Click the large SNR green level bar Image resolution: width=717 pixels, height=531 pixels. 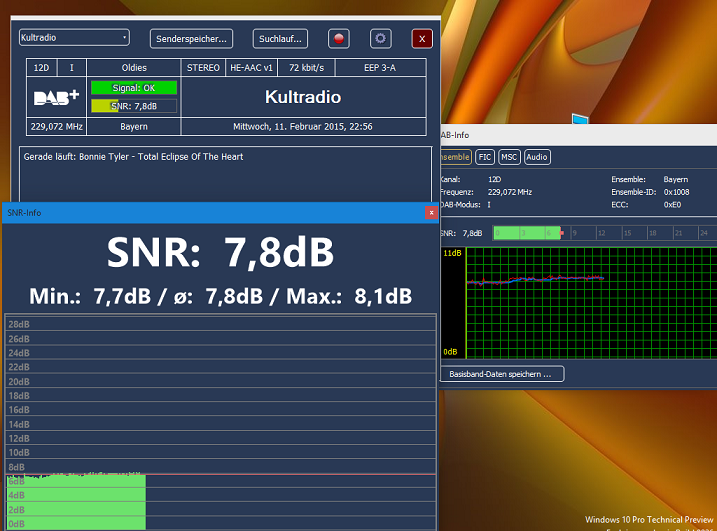[76, 502]
